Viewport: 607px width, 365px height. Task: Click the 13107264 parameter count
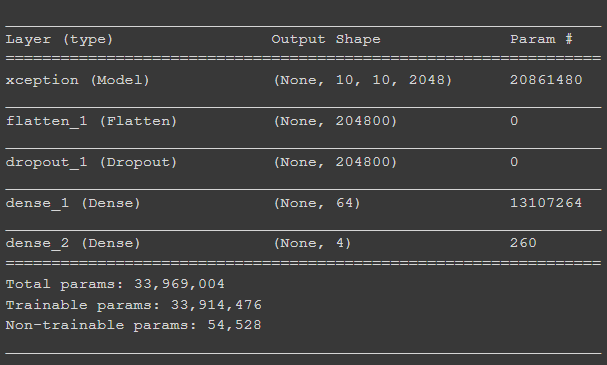[x=546, y=203]
